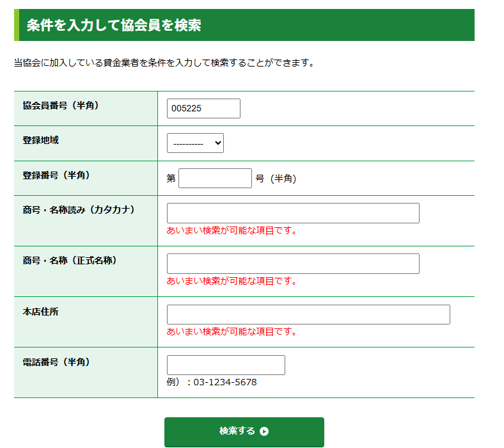Click the 商号・名称読み(カタカナ) row label
The width and height of the screenshot is (504, 448).
pos(79,210)
